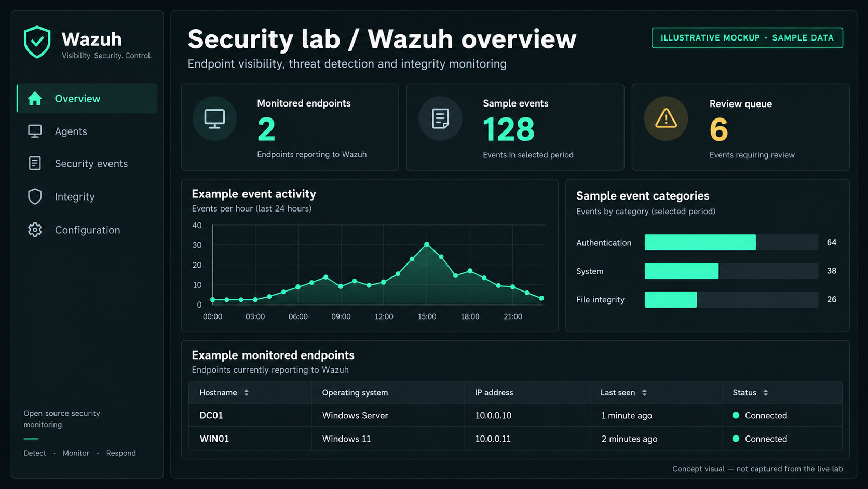This screenshot has height=489, width=868.
Task: Click the DC01 green status dot
Action: coord(736,415)
